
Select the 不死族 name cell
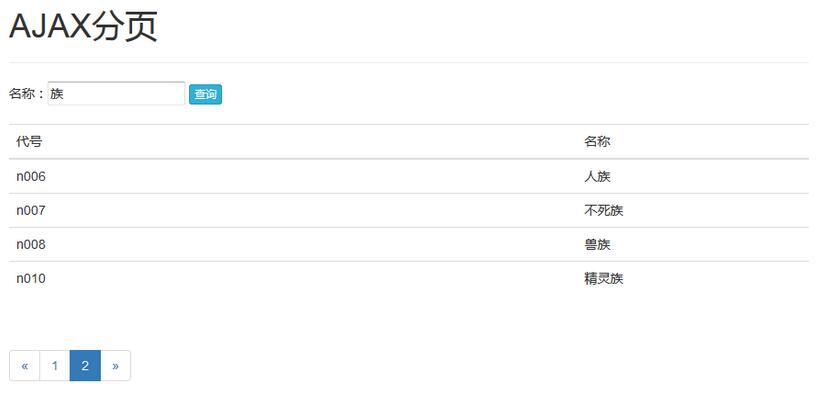(604, 211)
